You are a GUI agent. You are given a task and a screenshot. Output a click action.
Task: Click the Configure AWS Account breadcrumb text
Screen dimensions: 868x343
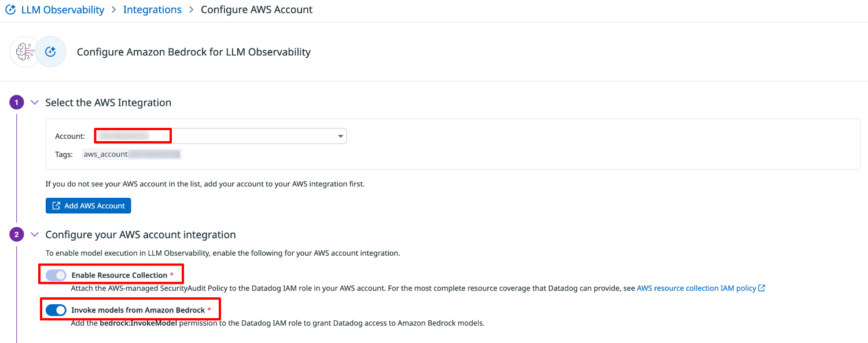click(256, 10)
